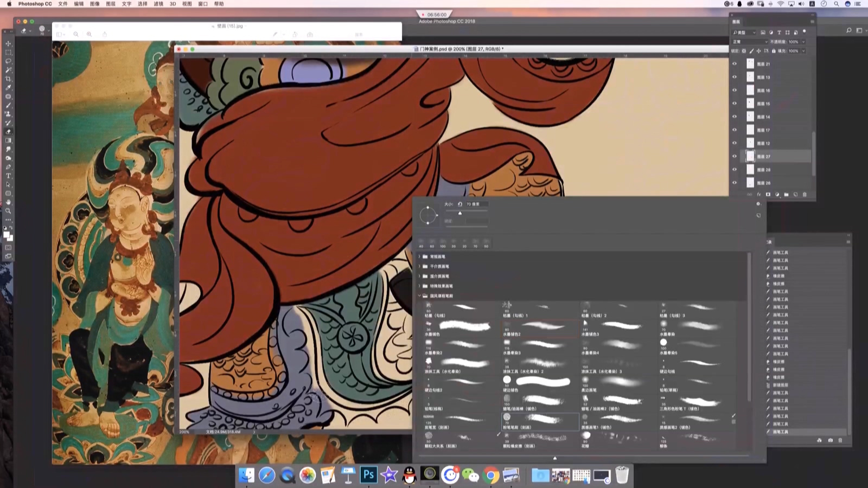This screenshot has width=868, height=488.
Task: Select the Eyedropper tool
Action: 8,87
